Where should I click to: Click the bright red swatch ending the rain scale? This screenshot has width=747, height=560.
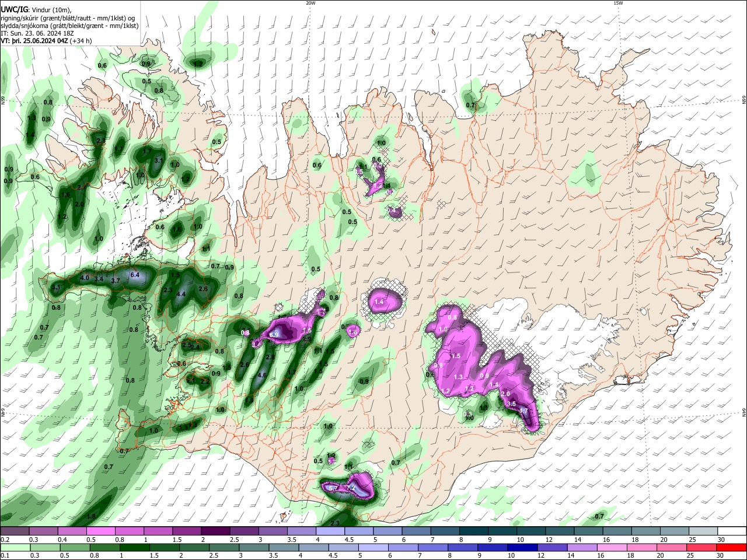732,547
